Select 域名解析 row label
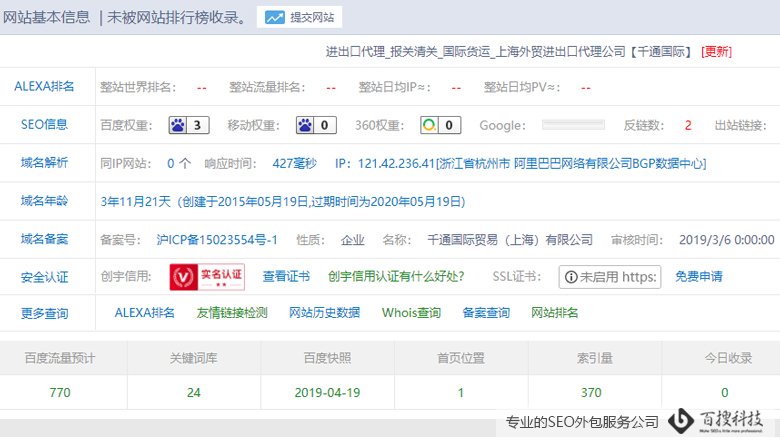The image size is (780, 443). tap(44, 163)
